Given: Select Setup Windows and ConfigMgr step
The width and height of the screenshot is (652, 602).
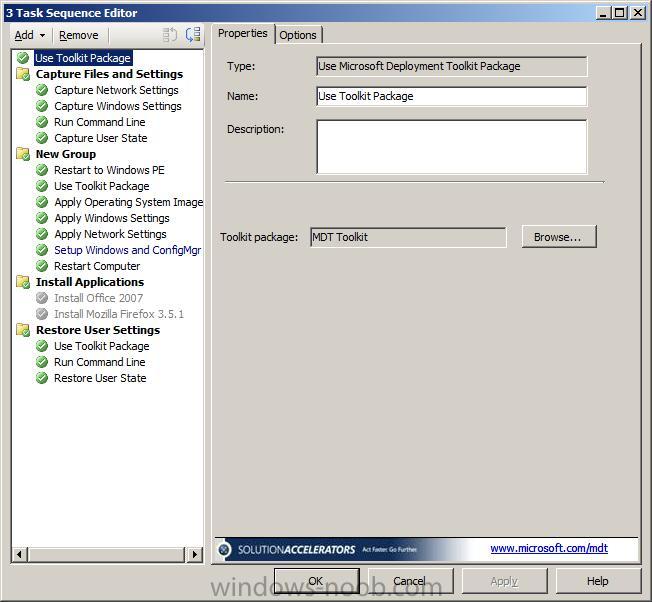Looking at the screenshot, I should [128, 250].
